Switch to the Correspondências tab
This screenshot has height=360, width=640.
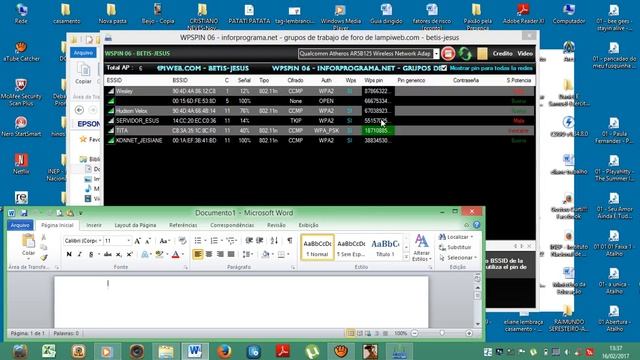point(232,225)
